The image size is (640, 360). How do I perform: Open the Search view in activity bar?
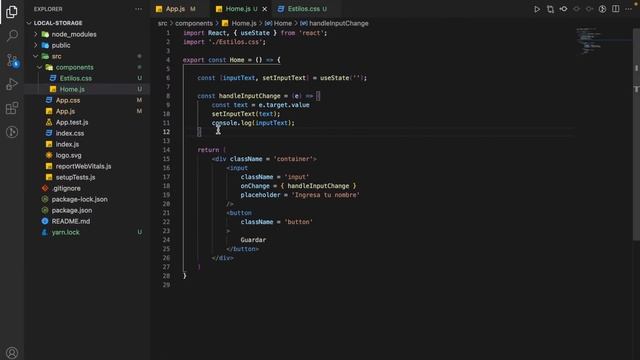coord(12,36)
